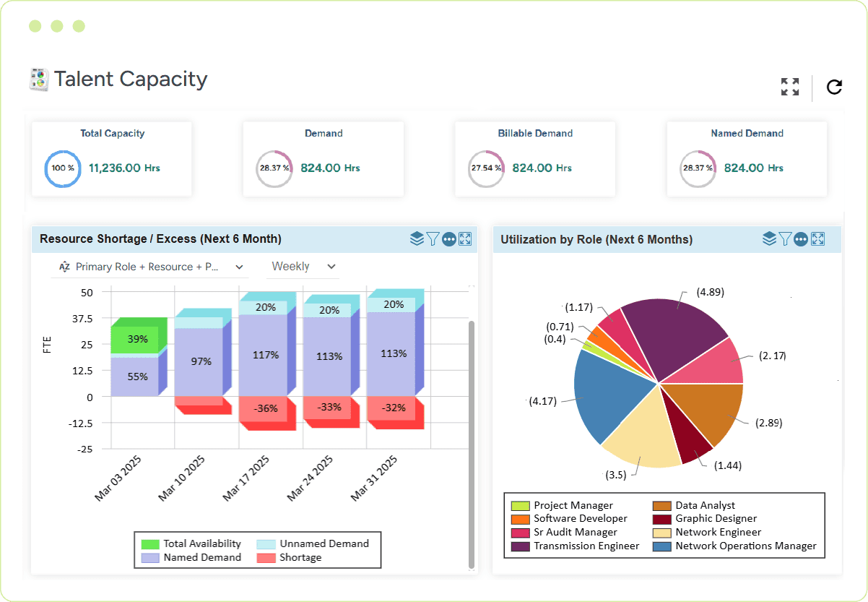Click the layers icon on Resource Shortage chart
This screenshot has height=602, width=868.
tap(417, 238)
